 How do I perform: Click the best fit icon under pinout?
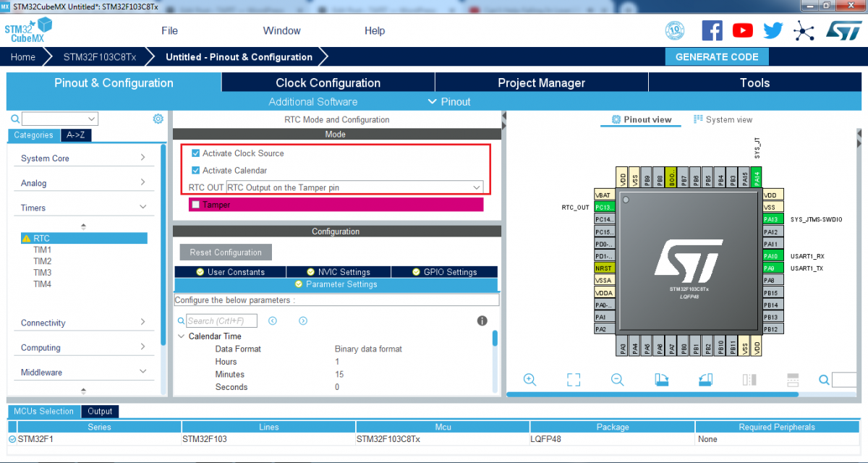[x=573, y=379]
